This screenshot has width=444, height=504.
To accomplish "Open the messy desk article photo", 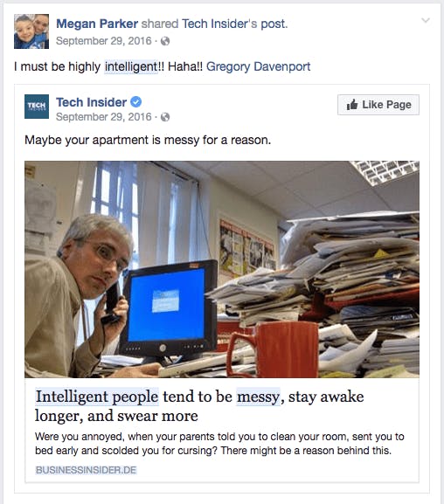I will (x=222, y=269).
